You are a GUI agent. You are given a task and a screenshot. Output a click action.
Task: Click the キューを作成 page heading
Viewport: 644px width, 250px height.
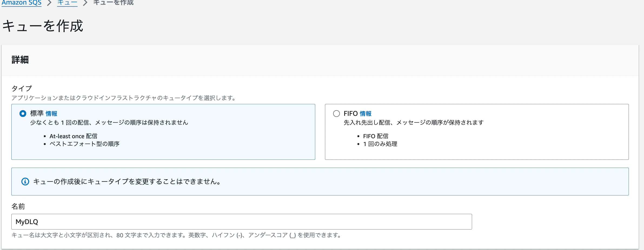coord(43,26)
